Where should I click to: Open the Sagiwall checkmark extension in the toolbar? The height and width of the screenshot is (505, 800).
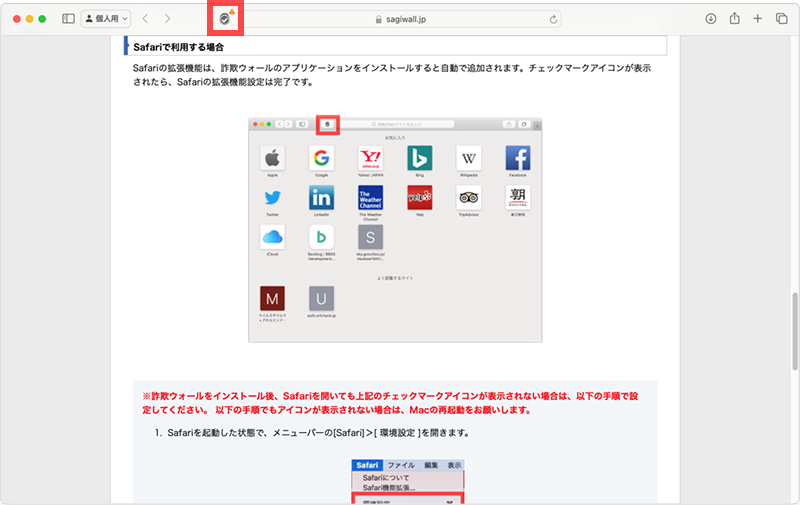[225, 19]
